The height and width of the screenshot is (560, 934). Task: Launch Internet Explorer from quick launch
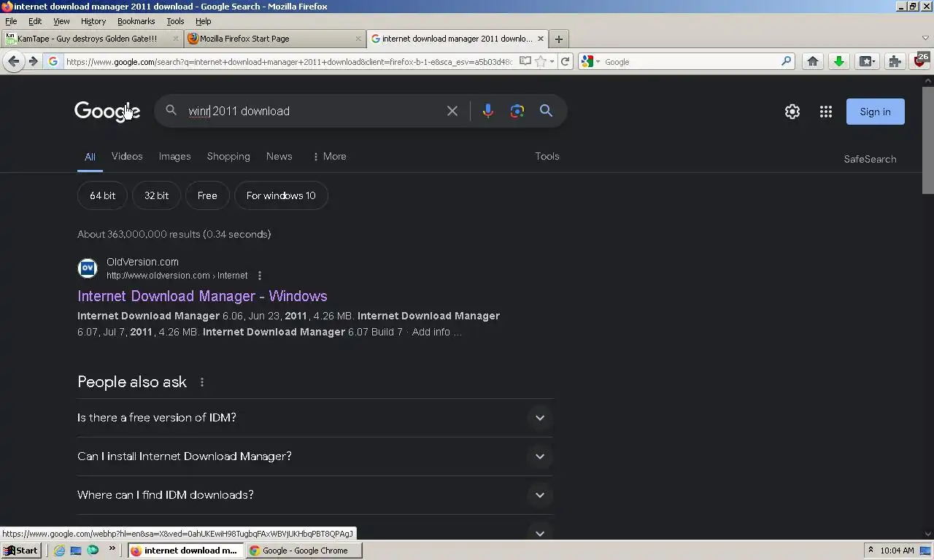59,551
